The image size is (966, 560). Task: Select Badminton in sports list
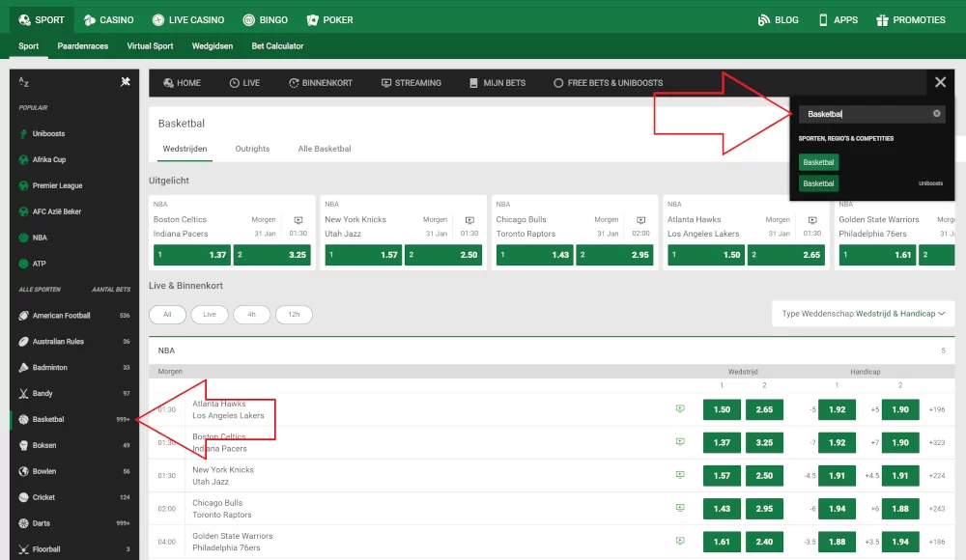(x=74, y=367)
